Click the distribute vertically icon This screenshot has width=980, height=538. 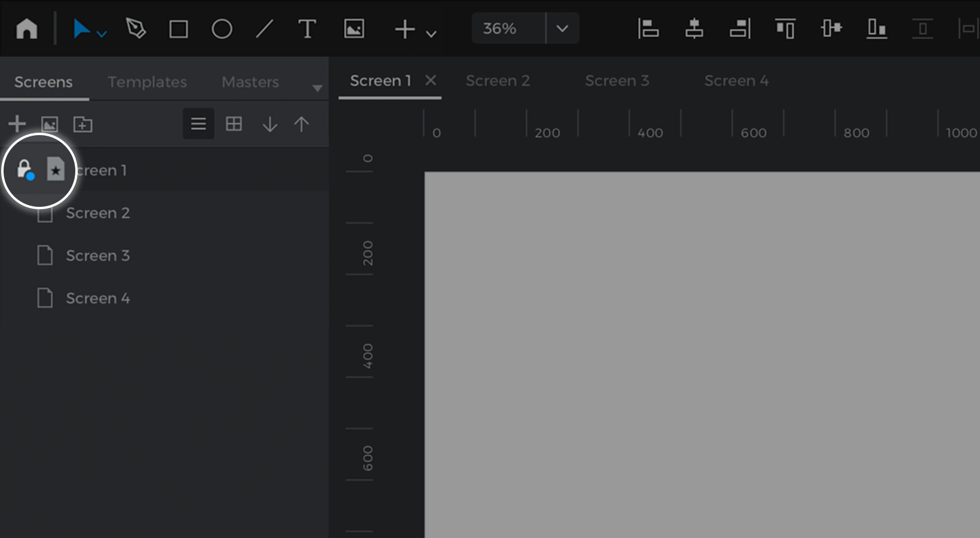click(x=923, y=28)
